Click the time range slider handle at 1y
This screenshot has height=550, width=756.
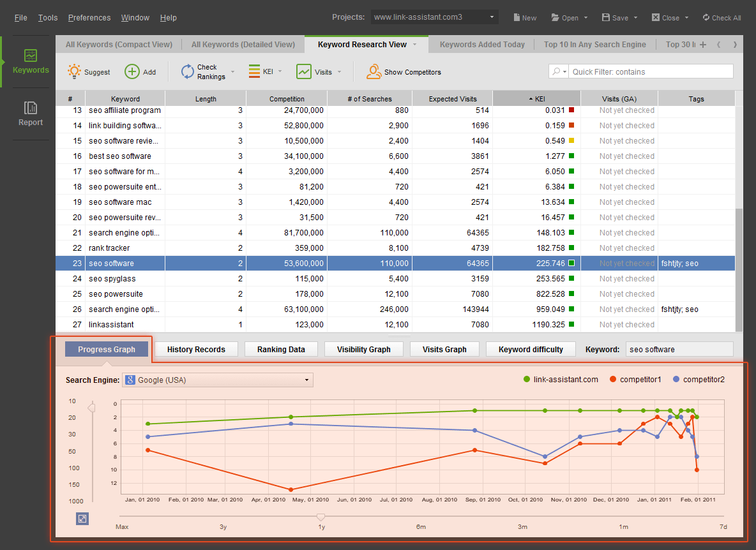(321, 517)
